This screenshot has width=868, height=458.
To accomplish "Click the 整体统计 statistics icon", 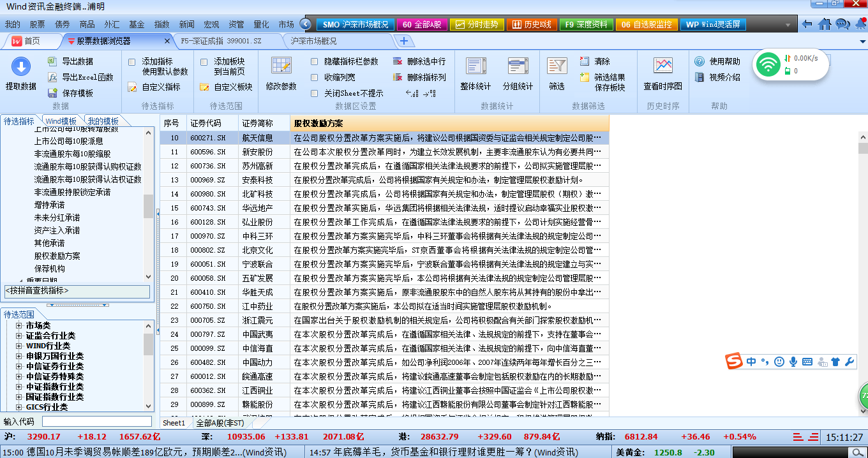I will (475, 67).
